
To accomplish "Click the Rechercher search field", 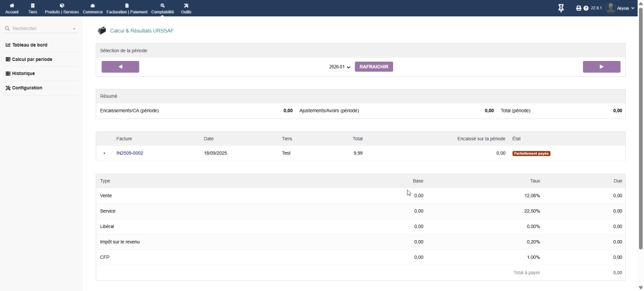I will point(40,29).
